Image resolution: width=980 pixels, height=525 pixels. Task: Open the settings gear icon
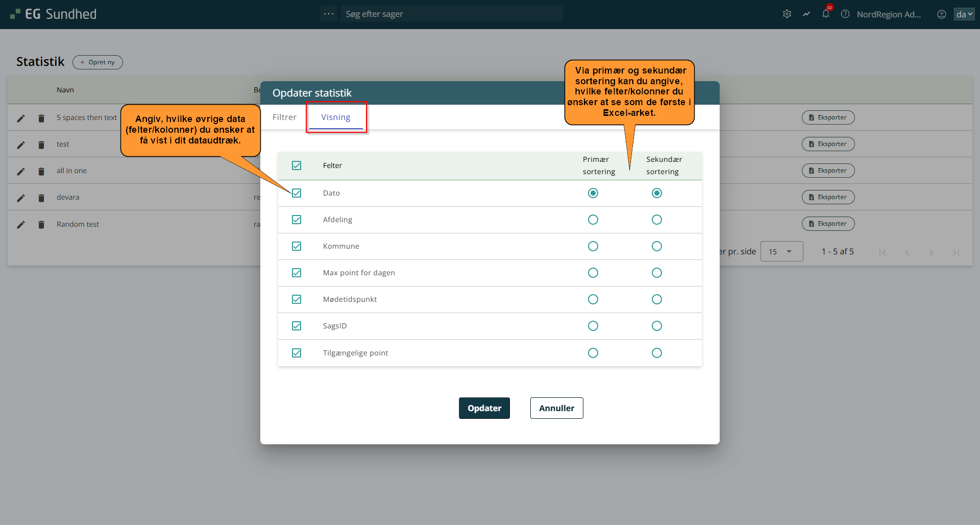point(787,14)
